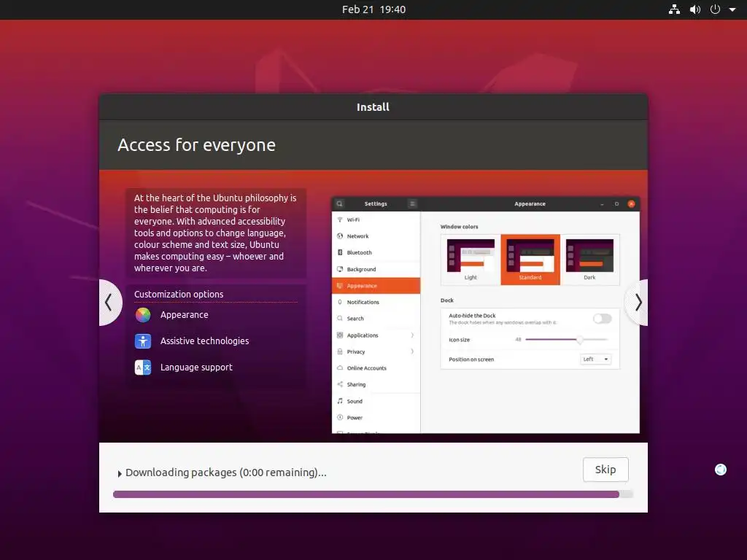Choose the Light window color thumbnail

[x=471, y=260]
